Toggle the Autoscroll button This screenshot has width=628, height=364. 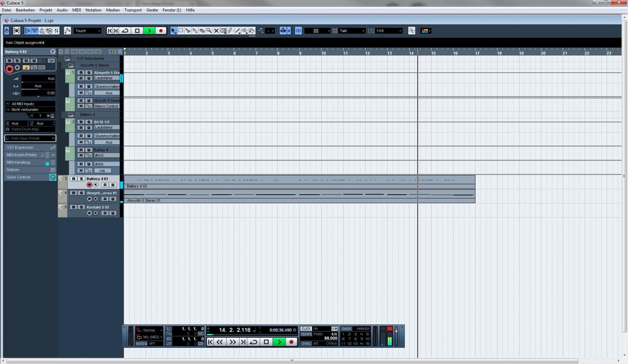coord(283,31)
